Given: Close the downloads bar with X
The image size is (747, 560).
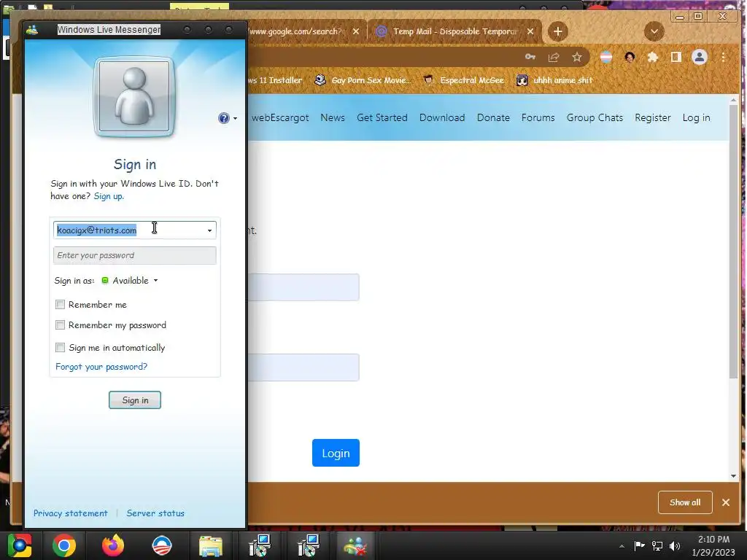Looking at the screenshot, I should [x=726, y=502].
